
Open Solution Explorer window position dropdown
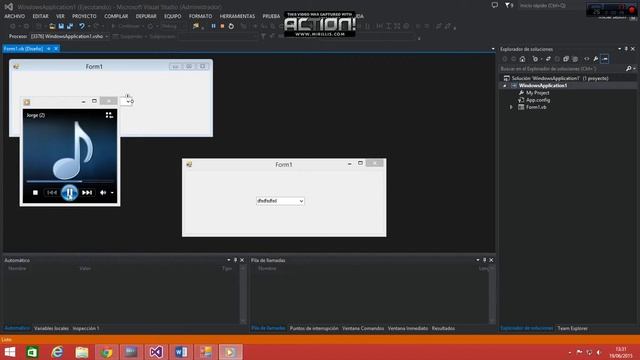(x=620, y=49)
